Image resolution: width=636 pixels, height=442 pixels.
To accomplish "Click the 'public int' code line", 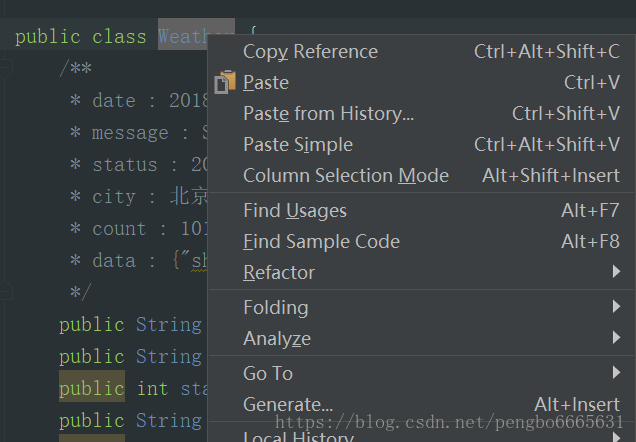I will point(133,388).
